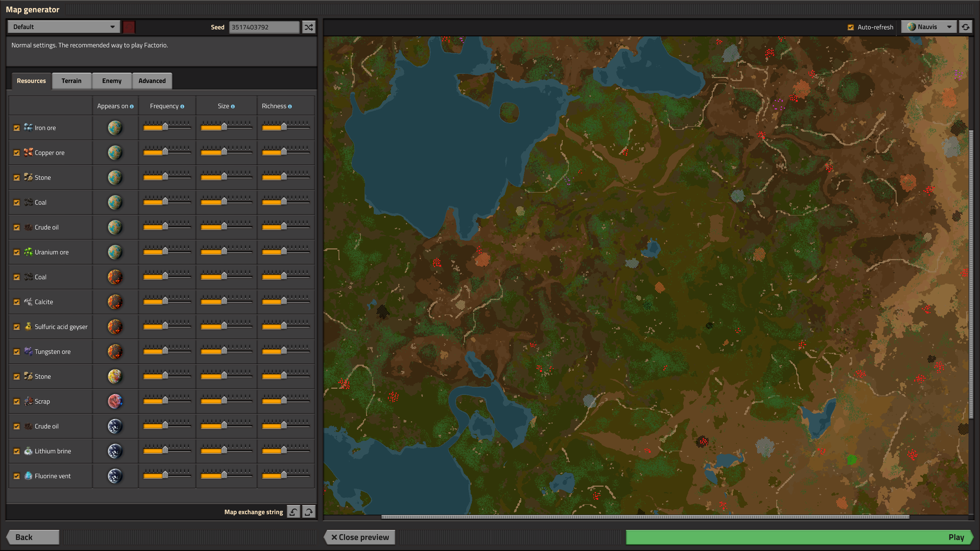This screenshot has height=551, width=980.
Task: Click the Nauvis planet icon for Iron ore
Action: tap(115, 128)
